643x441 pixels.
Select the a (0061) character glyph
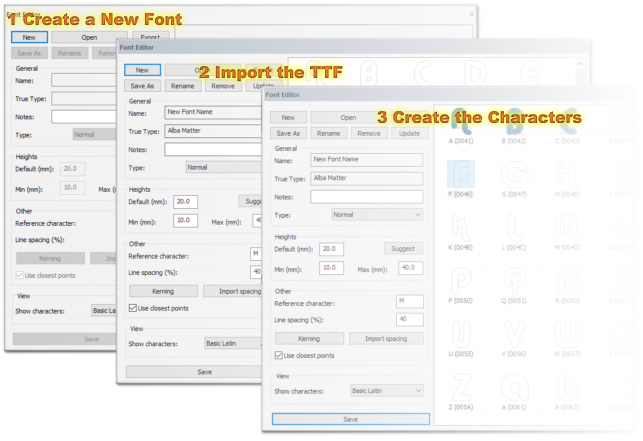[x=514, y=387]
